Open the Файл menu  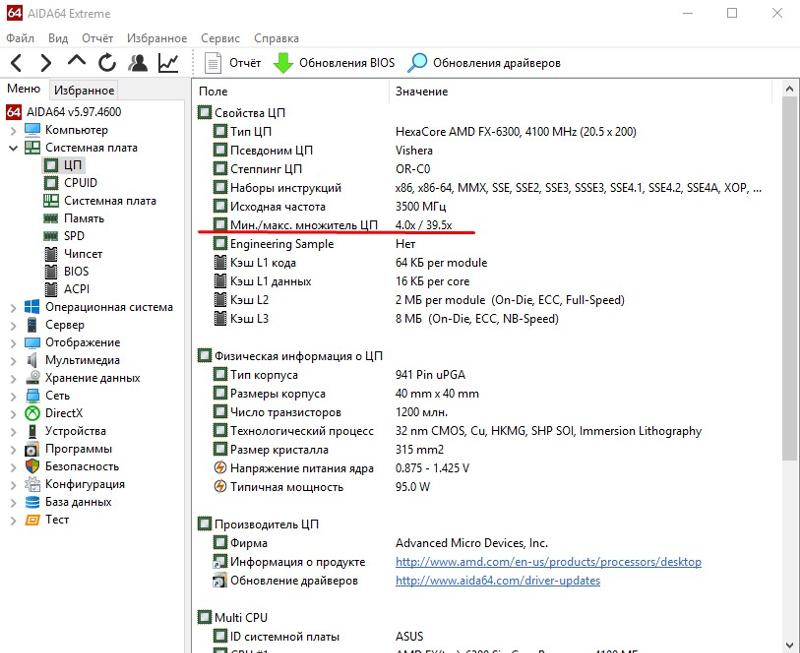coord(20,38)
